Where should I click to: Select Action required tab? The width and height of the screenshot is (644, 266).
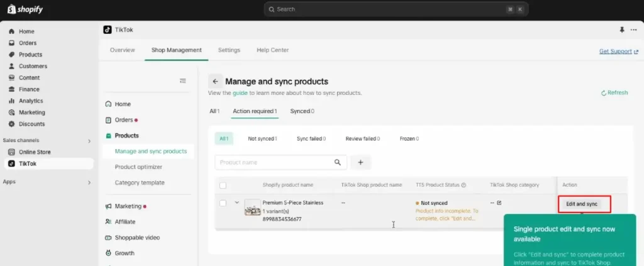pos(255,111)
